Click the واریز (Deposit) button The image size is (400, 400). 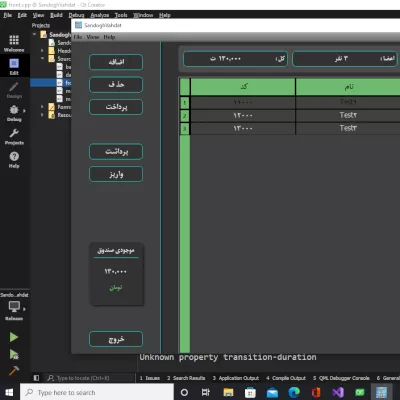tap(116, 174)
